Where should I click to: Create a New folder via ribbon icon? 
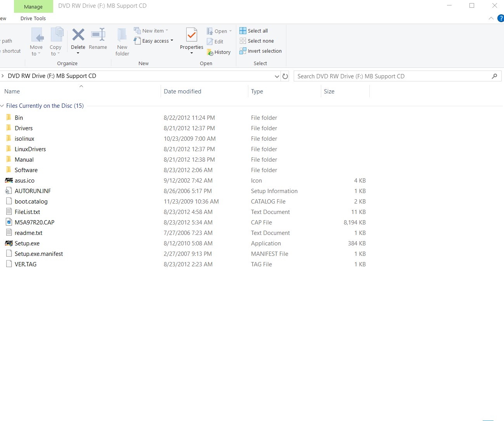122,36
